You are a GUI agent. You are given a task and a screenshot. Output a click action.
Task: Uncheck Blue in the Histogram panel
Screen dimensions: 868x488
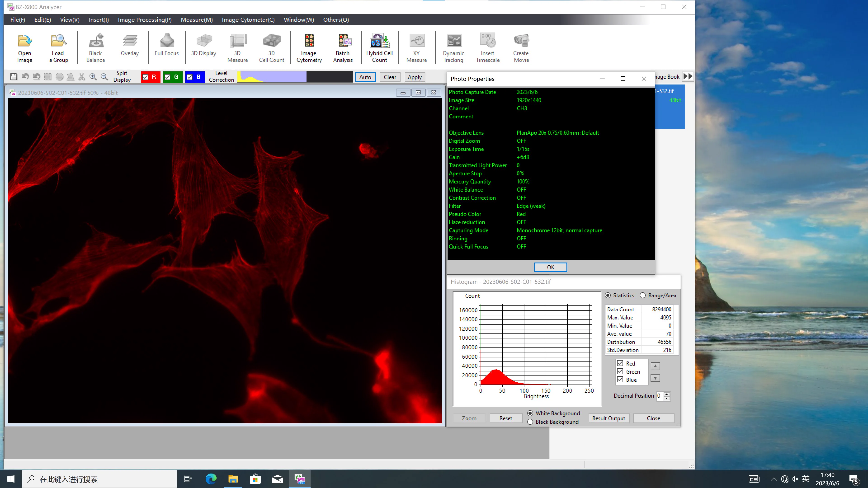tap(620, 380)
